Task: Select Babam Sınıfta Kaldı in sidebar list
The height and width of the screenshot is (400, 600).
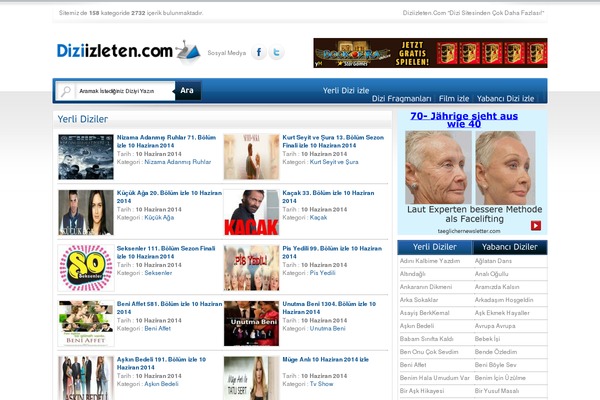Action: [426, 339]
